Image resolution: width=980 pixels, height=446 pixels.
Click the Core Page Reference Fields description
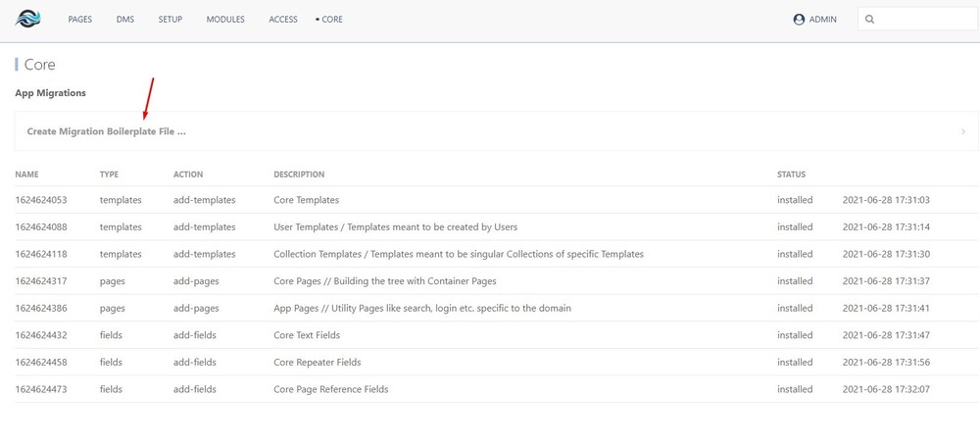pyautogui.click(x=330, y=389)
